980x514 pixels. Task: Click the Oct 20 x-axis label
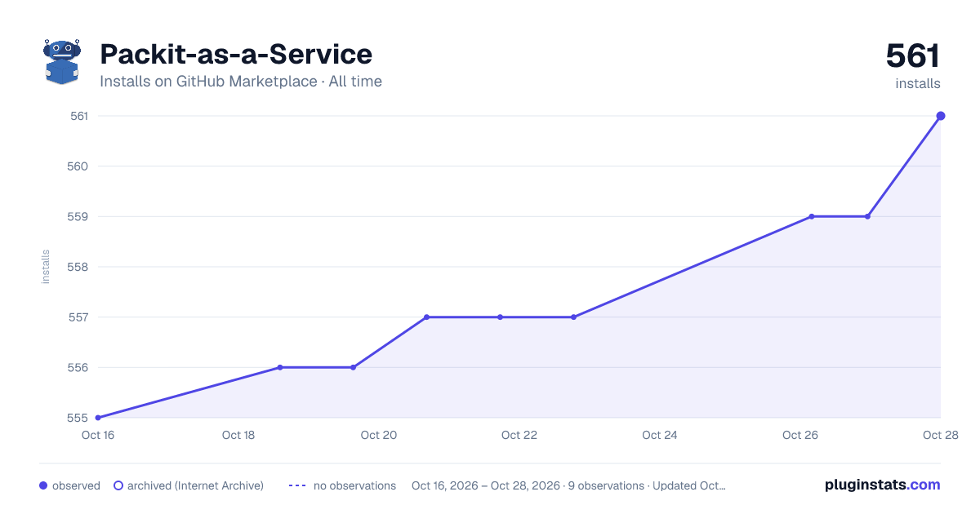click(x=379, y=435)
